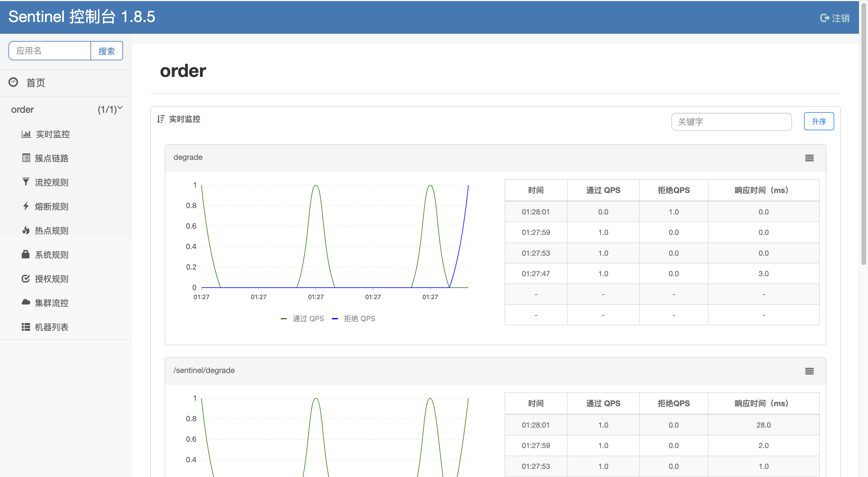This screenshot has height=477, width=868.
Task: Open 簇点链路 in the sidebar menu
Action: (x=51, y=158)
